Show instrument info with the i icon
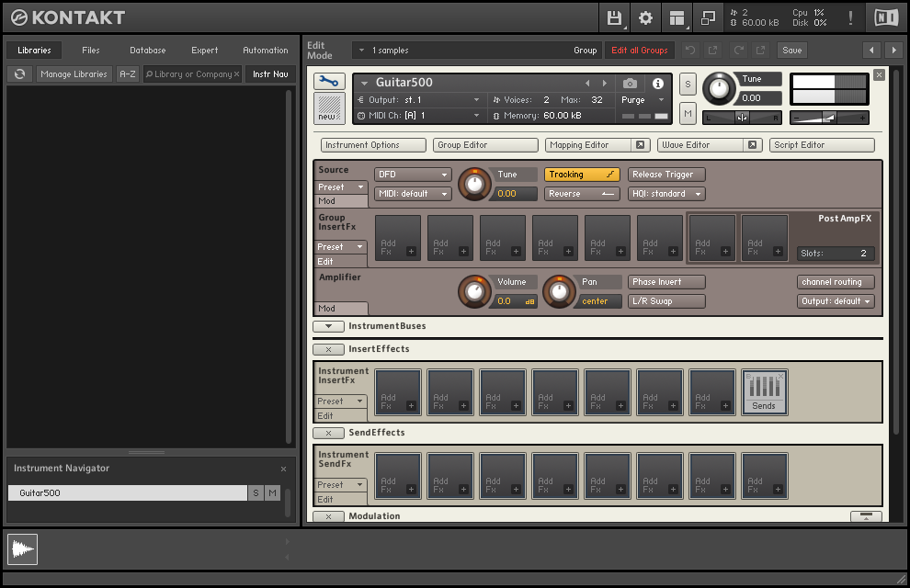Screen dimensions: 910x588 pos(658,84)
